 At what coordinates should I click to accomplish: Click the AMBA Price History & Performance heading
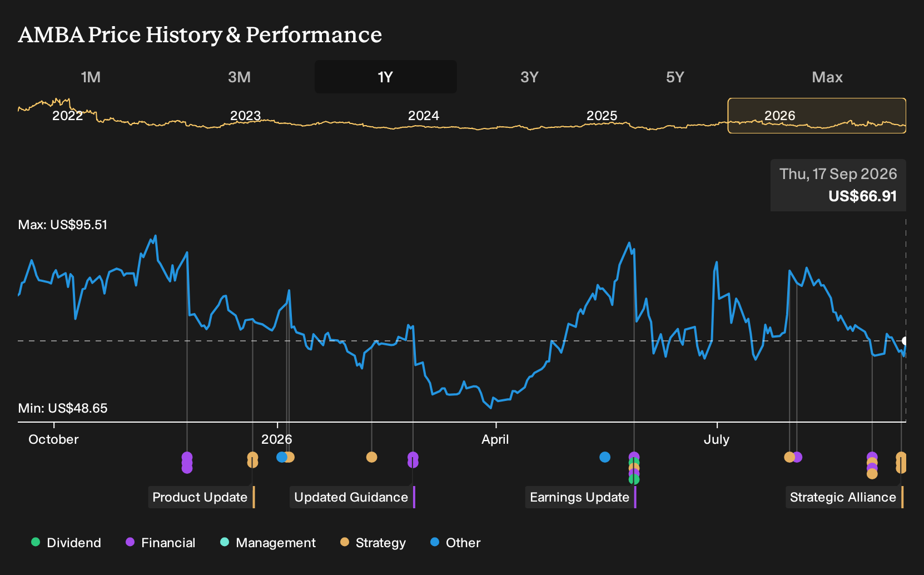[200, 34]
